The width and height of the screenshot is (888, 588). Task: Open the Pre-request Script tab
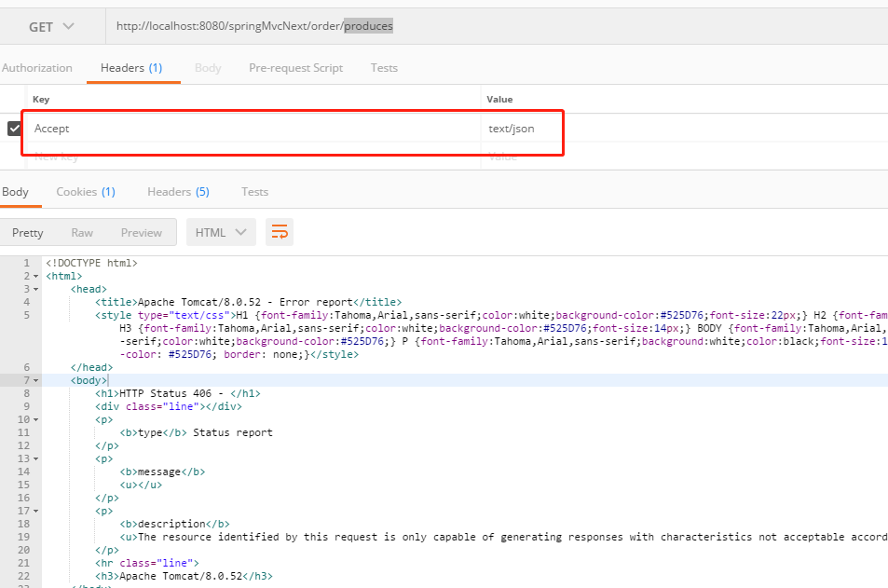(x=295, y=68)
